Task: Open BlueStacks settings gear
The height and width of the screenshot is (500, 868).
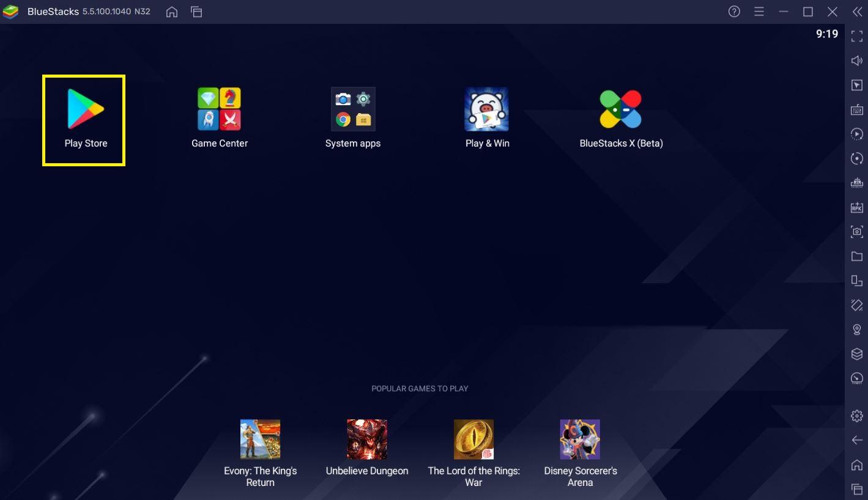Action: coord(856,415)
